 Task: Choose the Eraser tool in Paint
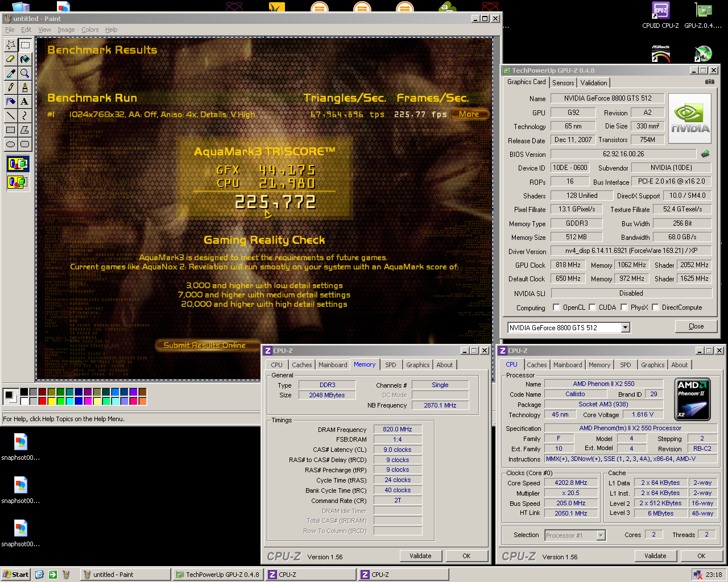[11, 59]
